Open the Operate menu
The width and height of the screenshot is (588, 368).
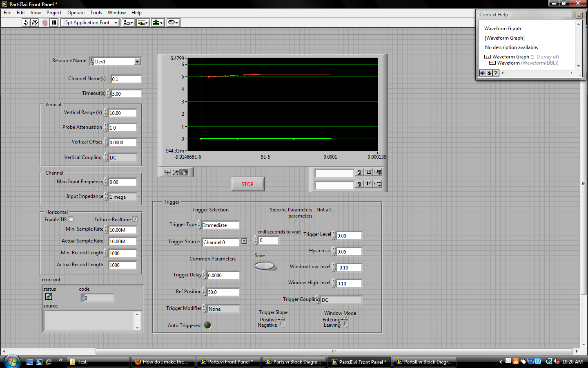(x=76, y=13)
